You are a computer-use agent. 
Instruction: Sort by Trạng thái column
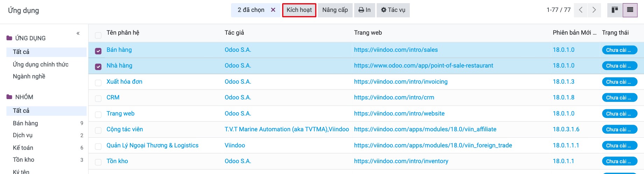tap(615, 33)
